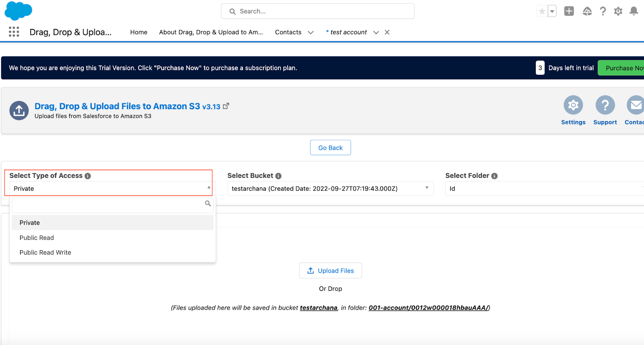Image resolution: width=644 pixels, height=345 pixels.
Task: Open the notifications bell
Action: (634, 11)
